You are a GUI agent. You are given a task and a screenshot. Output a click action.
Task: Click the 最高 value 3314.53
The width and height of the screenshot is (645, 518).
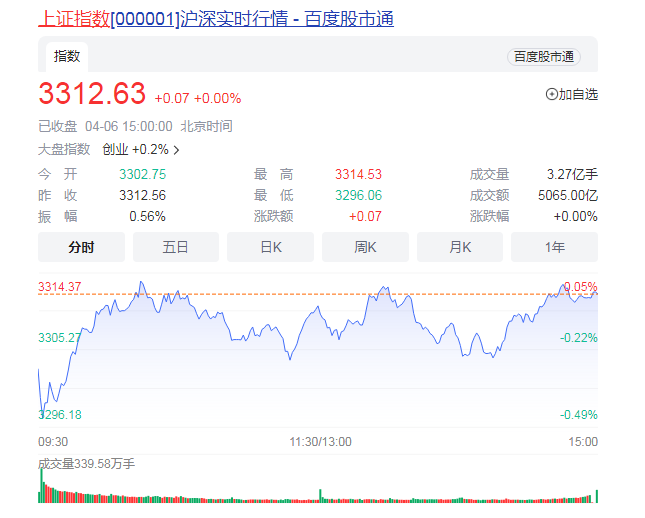pos(358,174)
